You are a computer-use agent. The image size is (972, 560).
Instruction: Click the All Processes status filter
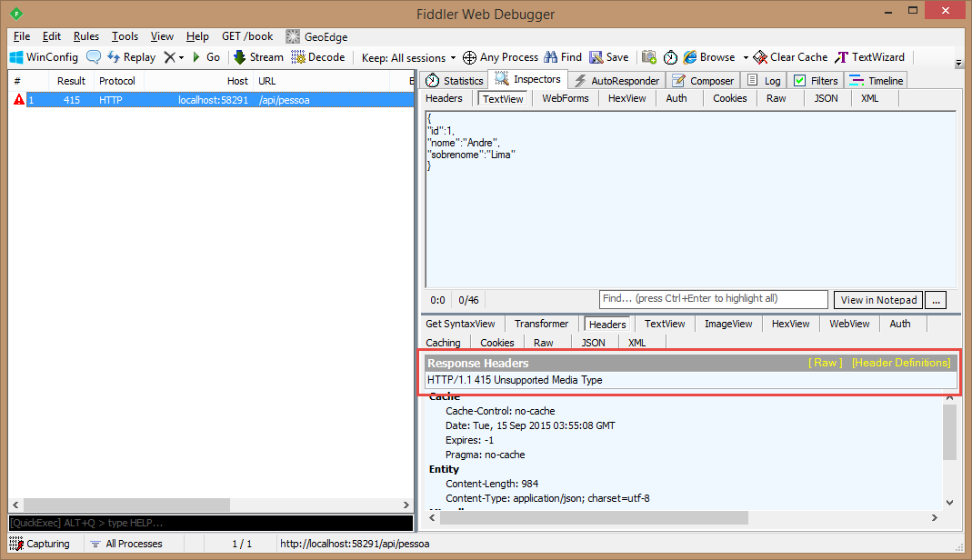click(x=126, y=544)
